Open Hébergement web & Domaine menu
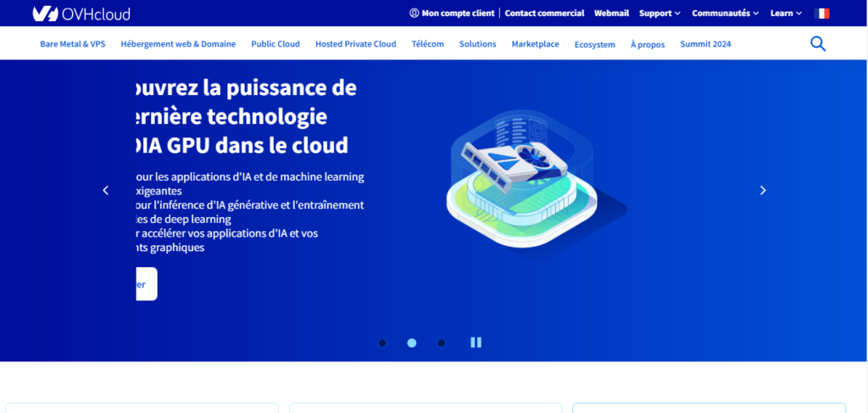This screenshot has width=868, height=413. (x=178, y=44)
